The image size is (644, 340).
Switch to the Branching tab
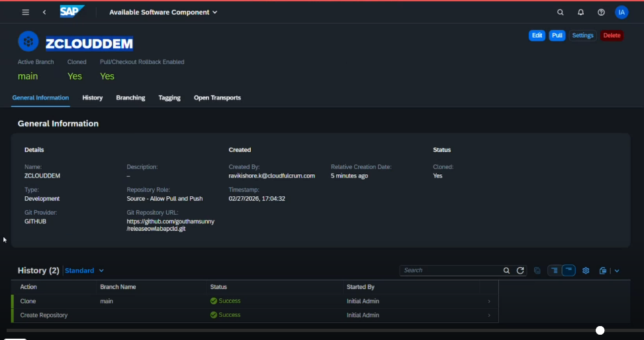point(130,97)
